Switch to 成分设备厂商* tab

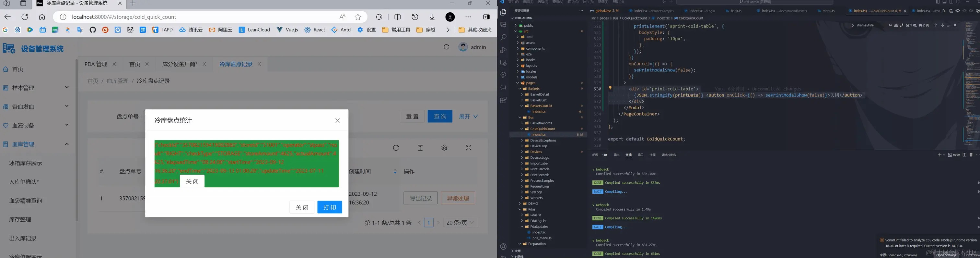pyautogui.click(x=180, y=64)
